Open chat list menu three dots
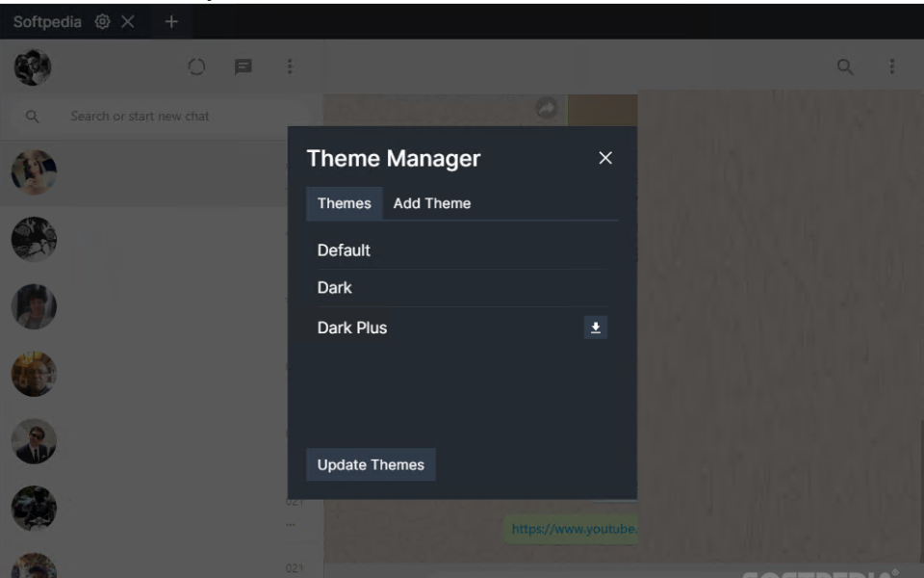Viewport: 924px width, 578px height. 290,66
